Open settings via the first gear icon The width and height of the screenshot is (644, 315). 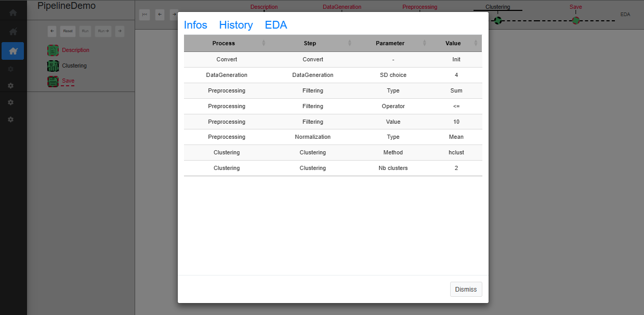(x=11, y=69)
